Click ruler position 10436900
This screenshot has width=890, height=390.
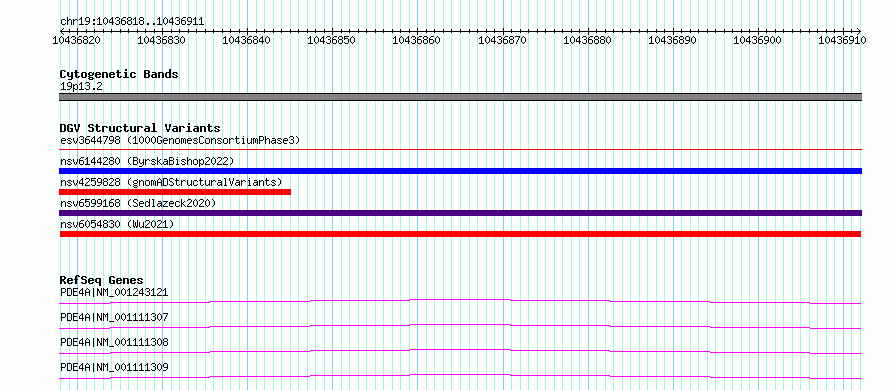tap(757, 40)
